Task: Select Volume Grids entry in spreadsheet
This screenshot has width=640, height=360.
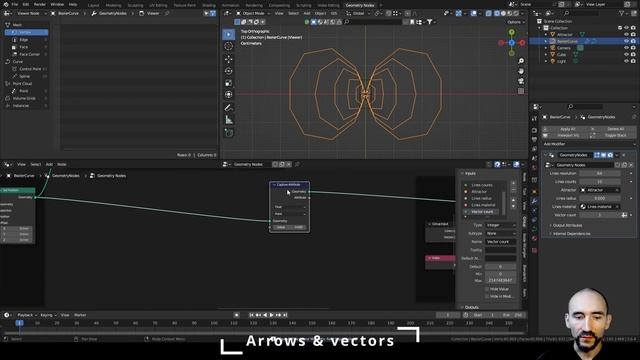Action: click(x=26, y=98)
